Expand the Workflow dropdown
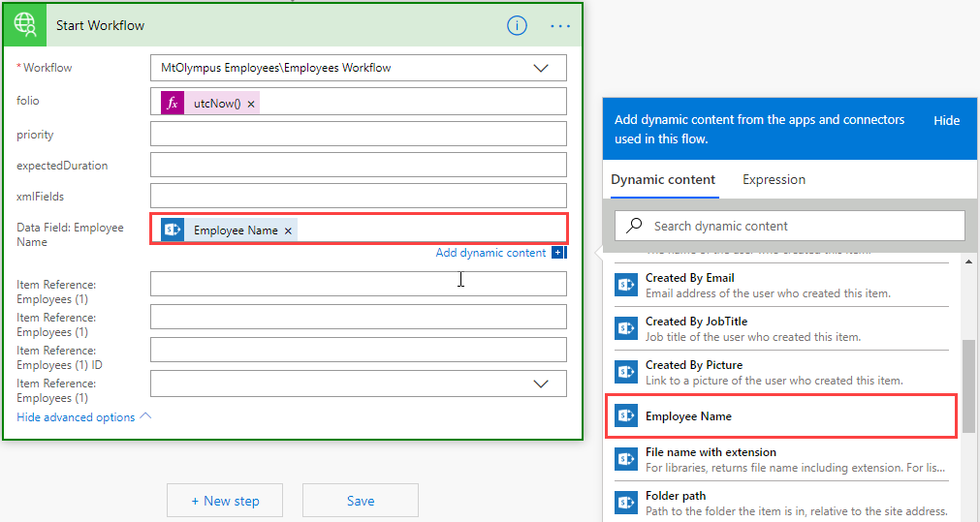The image size is (980, 522). (x=541, y=68)
